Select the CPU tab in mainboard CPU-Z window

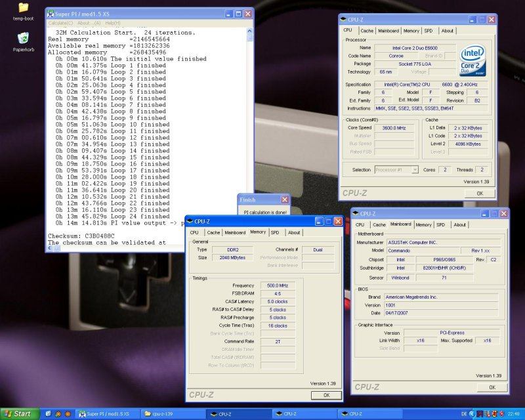tap(360, 224)
